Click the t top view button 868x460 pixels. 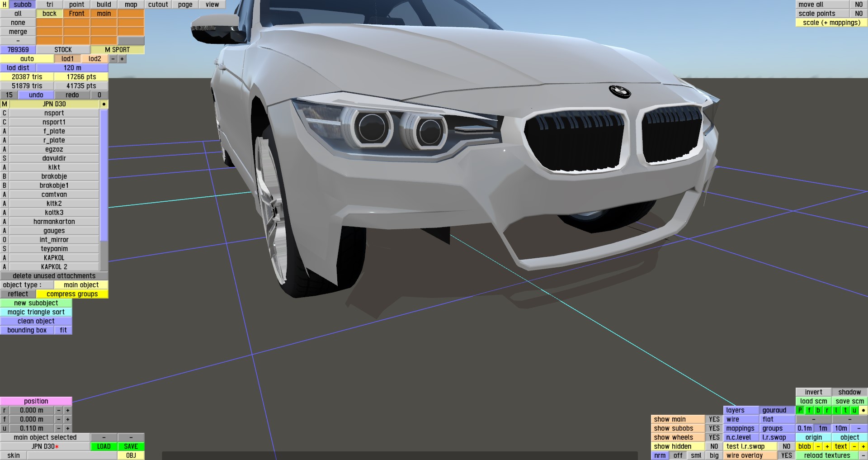click(x=845, y=410)
